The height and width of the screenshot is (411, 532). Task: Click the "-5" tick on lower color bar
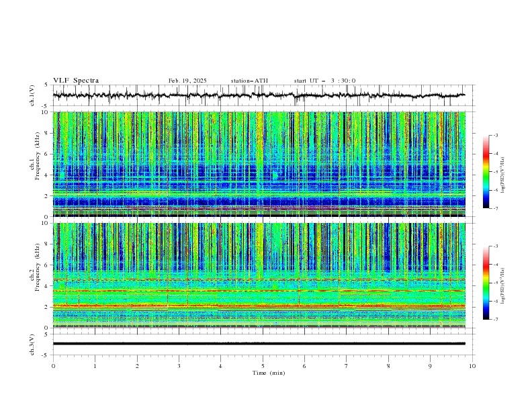pyautogui.click(x=495, y=283)
